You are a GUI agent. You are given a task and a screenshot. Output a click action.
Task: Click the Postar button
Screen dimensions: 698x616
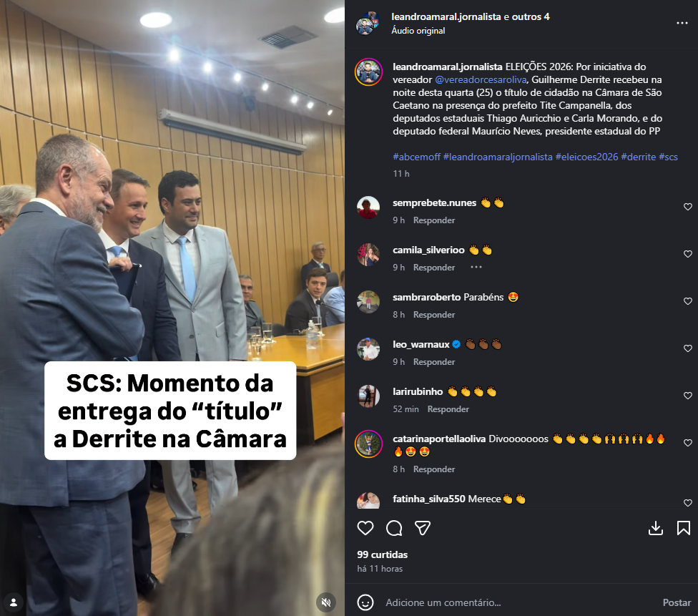click(x=677, y=602)
